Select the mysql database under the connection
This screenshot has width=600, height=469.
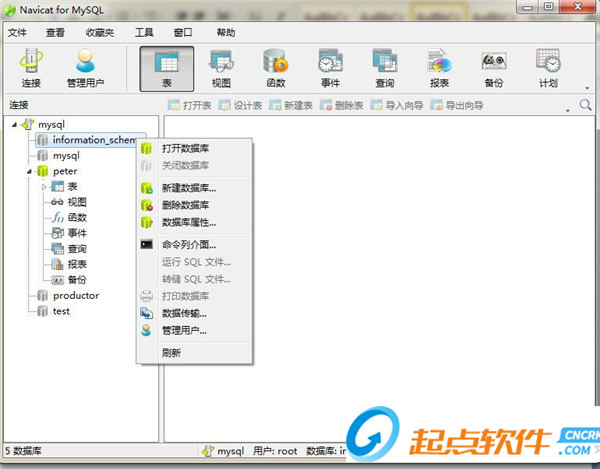(59, 156)
